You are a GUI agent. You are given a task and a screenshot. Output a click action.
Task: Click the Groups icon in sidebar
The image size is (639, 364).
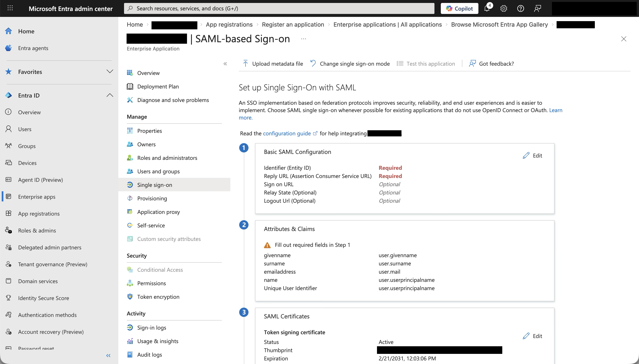8,146
